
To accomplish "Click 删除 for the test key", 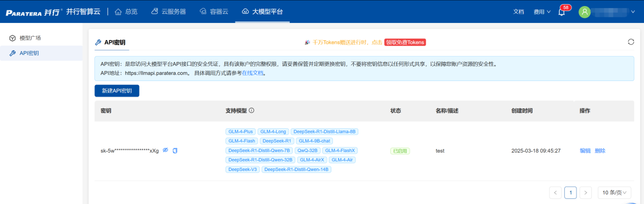I will tap(600, 151).
